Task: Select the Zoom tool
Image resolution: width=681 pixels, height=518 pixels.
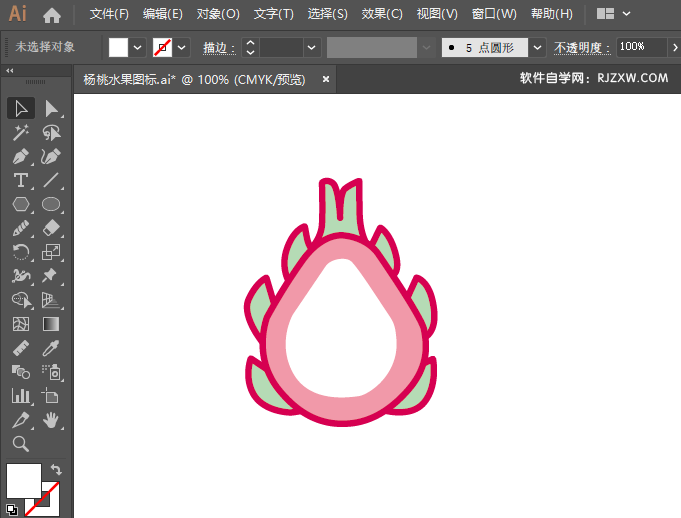Action: pos(21,444)
